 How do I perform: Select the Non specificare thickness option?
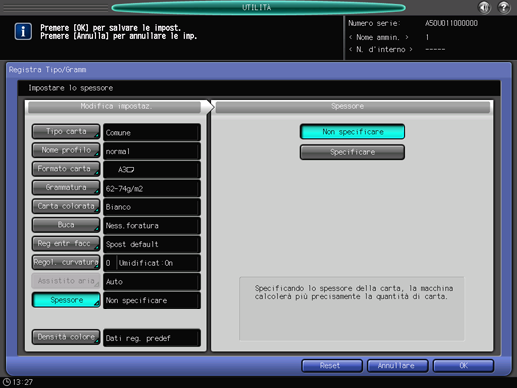coord(352,132)
